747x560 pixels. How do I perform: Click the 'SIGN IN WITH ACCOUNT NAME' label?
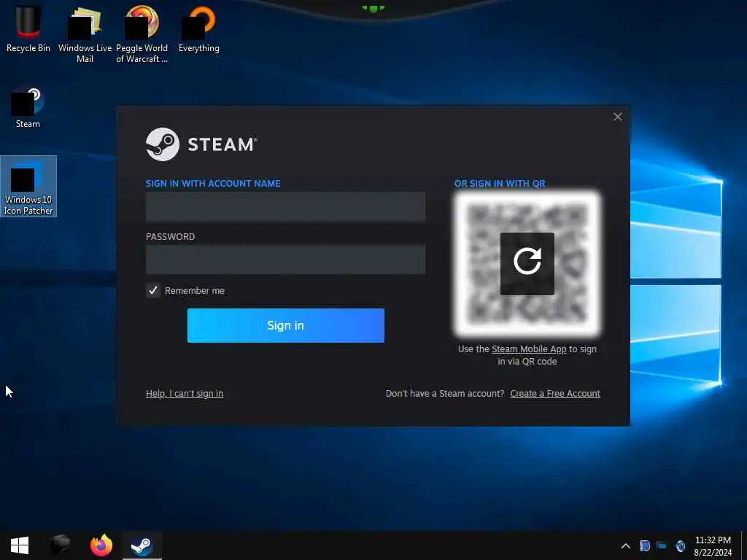click(x=213, y=183)
